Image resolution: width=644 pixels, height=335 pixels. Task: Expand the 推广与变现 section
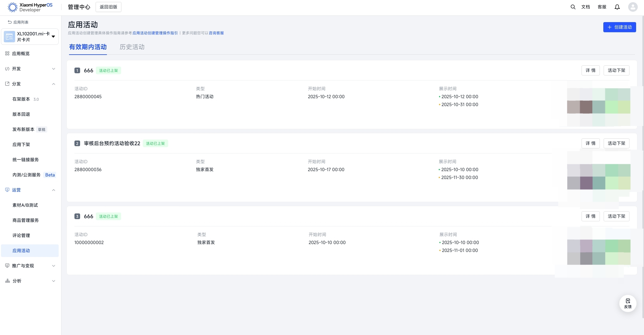54,266
